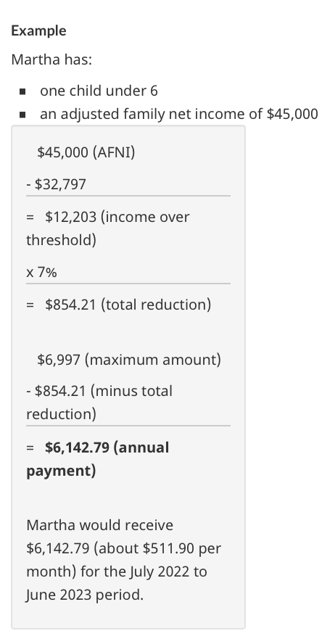Click the bold Example heading
The height and width of the screenshot is (644, 335).
tap(38, 30)
